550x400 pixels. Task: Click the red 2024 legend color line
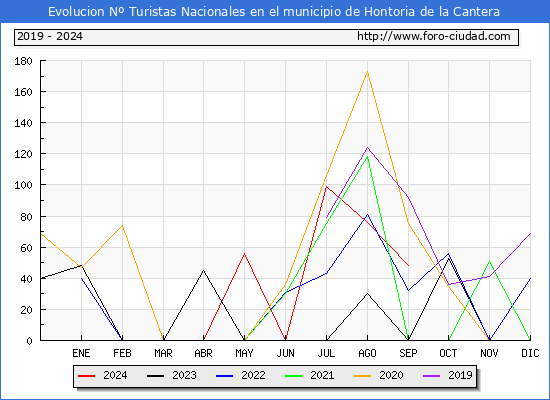[x=86, y=376]
